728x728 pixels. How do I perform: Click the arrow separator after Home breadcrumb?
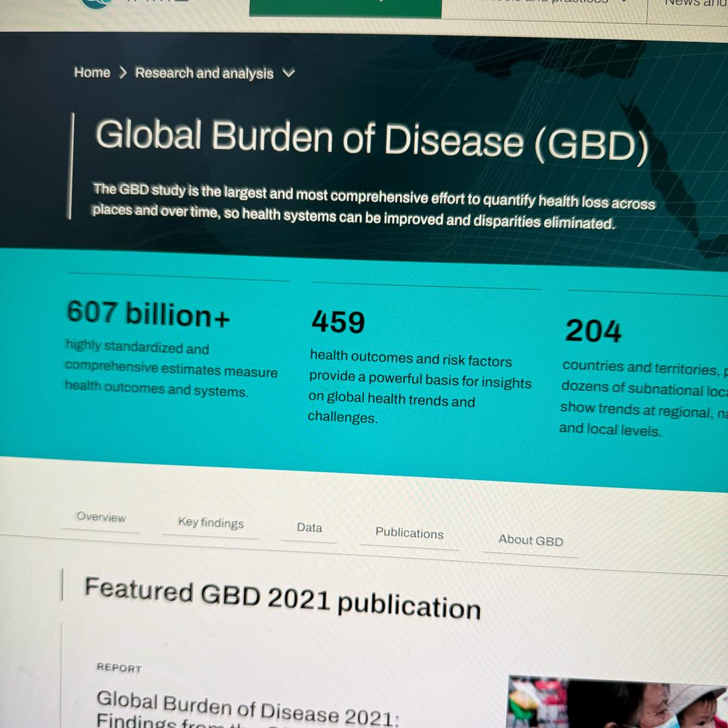pyautogui.click(x=123, y=73)
